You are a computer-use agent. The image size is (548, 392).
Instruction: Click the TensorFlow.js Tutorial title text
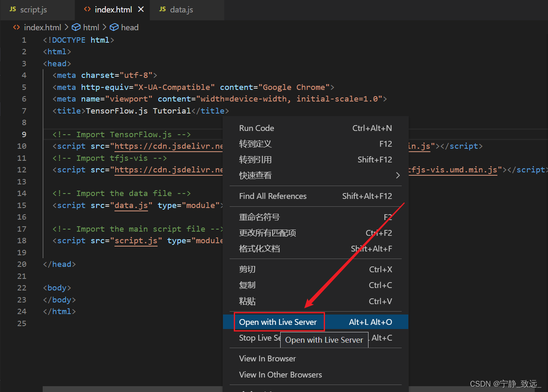(138, 111)
